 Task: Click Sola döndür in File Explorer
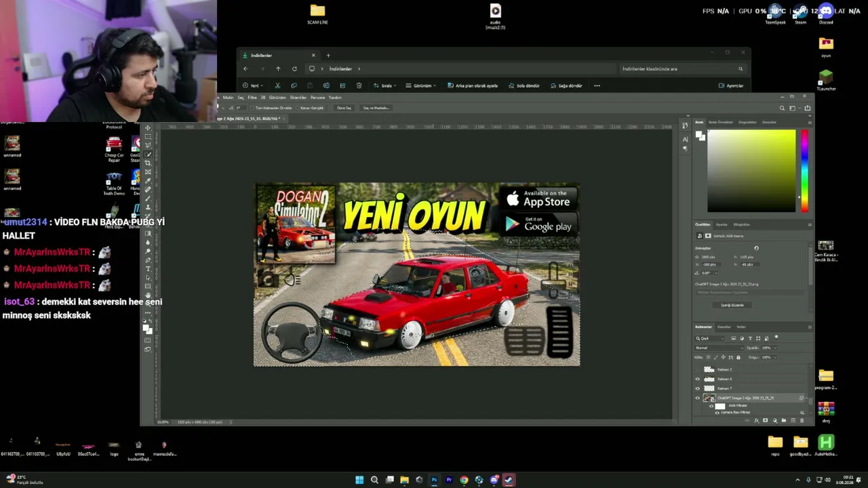(x=524, y=86)
